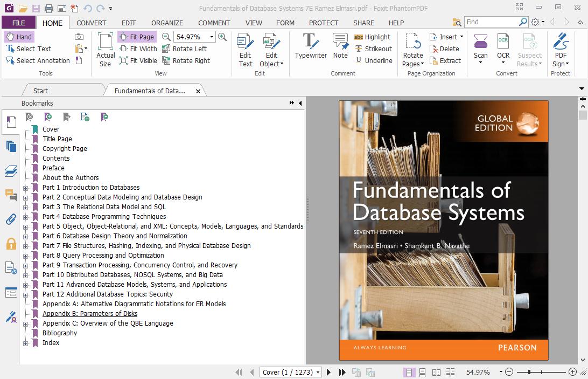This screenshot has width=588, height=379.
Task: Enable facing pages view mode
Action: point(436,372)
